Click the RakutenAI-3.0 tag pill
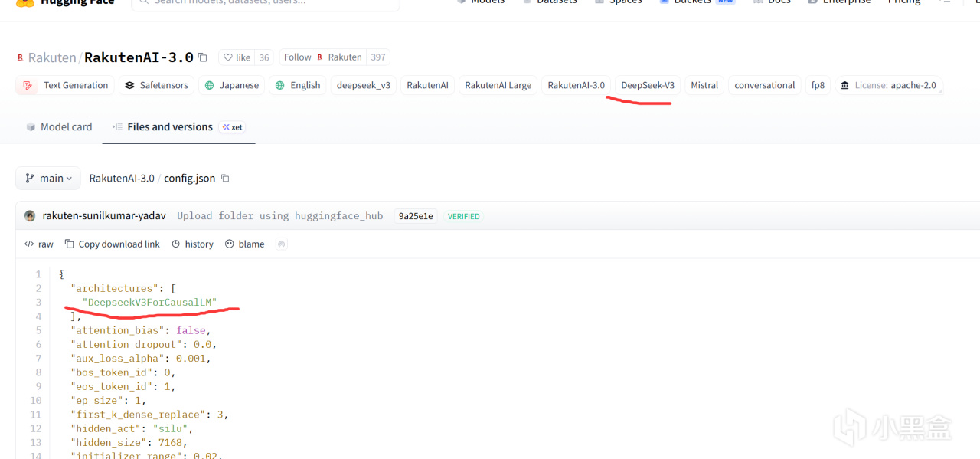This screenshot has height=459, width=980. tap(576, 85)
